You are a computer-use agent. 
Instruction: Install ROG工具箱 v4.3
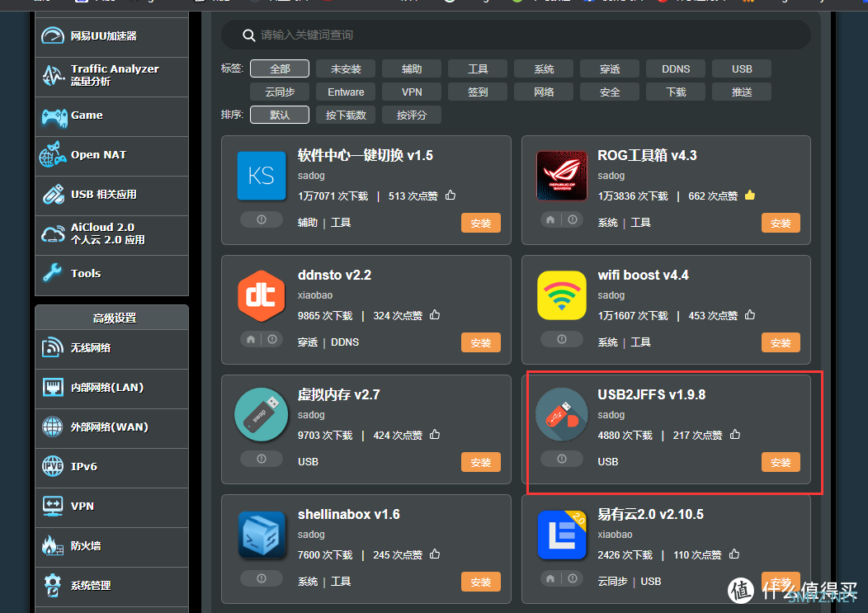coord(781,223)
